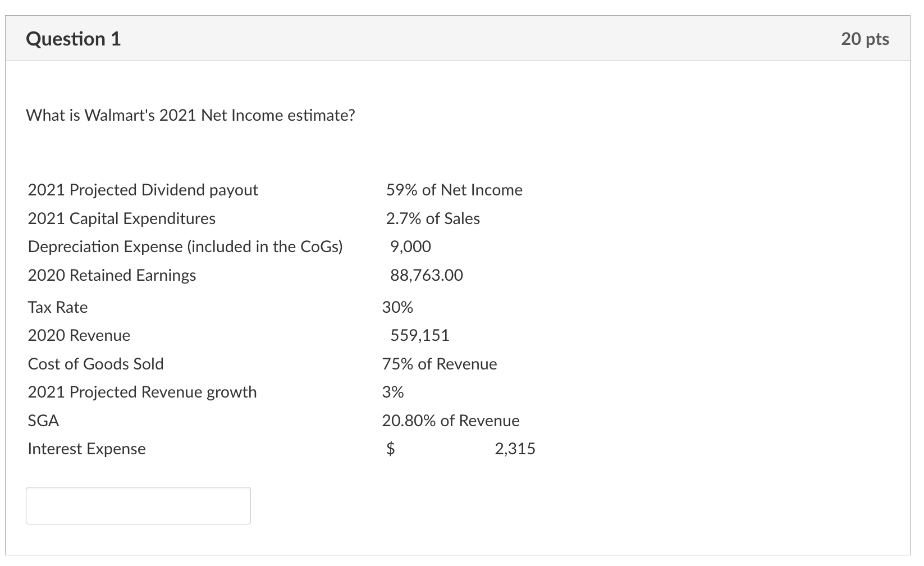
Task: Select the 2021 Projected Revenue growth row
Action: click(142, 392)
